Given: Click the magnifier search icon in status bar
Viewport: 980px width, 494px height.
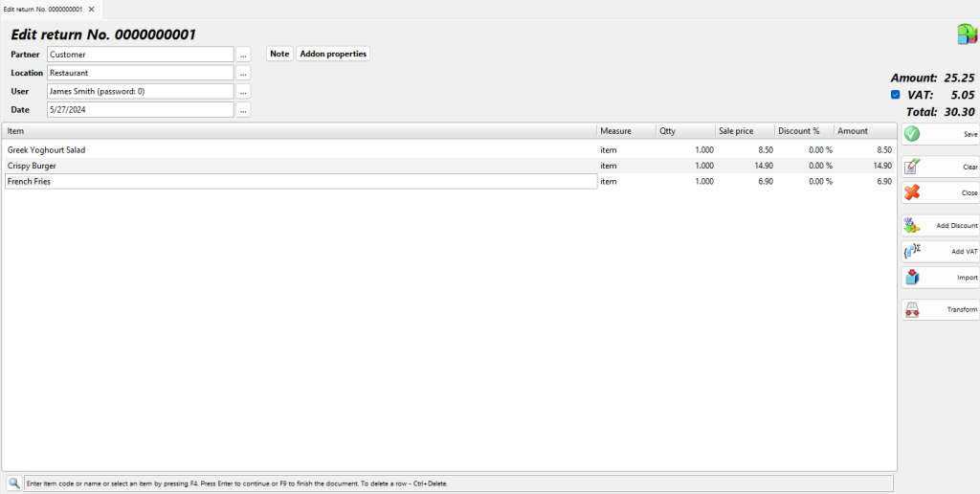Looking at the screenshot, I should (14, 483).
